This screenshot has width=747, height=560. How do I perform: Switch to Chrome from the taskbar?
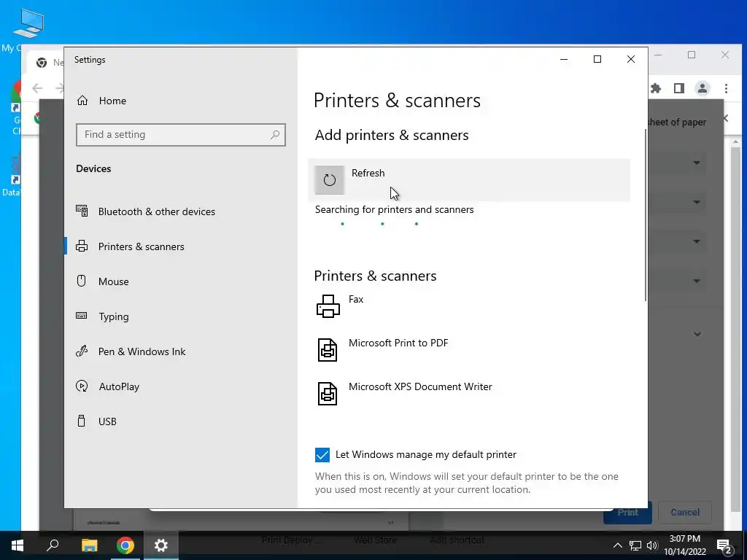[125, 545]
